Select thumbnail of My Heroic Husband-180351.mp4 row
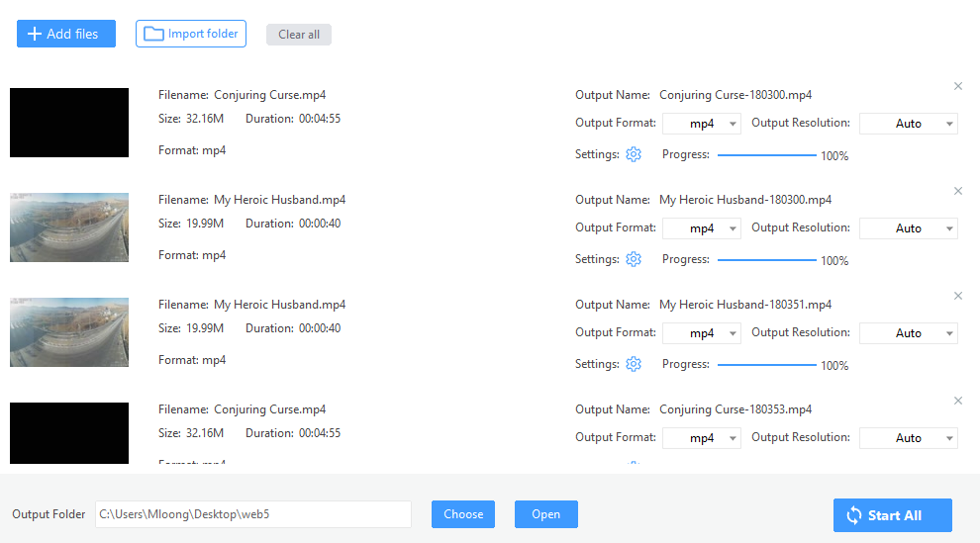 (69, 332)
